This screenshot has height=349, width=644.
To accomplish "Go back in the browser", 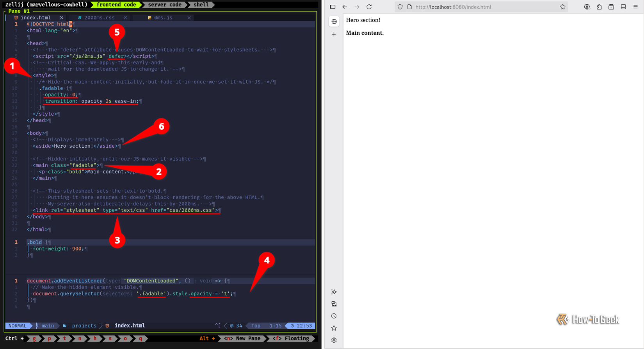I will 345,7.
